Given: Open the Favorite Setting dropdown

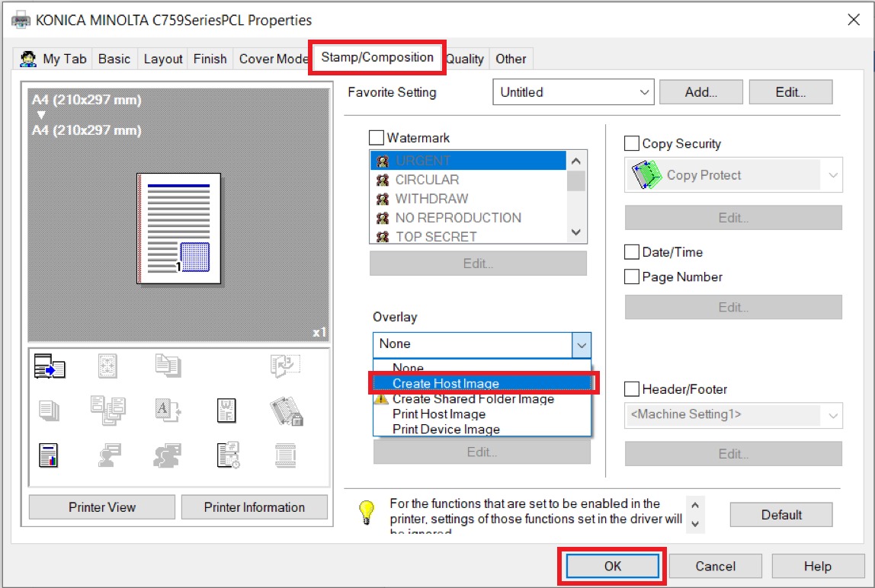Looking at the screenshot, I should [573, 92].
